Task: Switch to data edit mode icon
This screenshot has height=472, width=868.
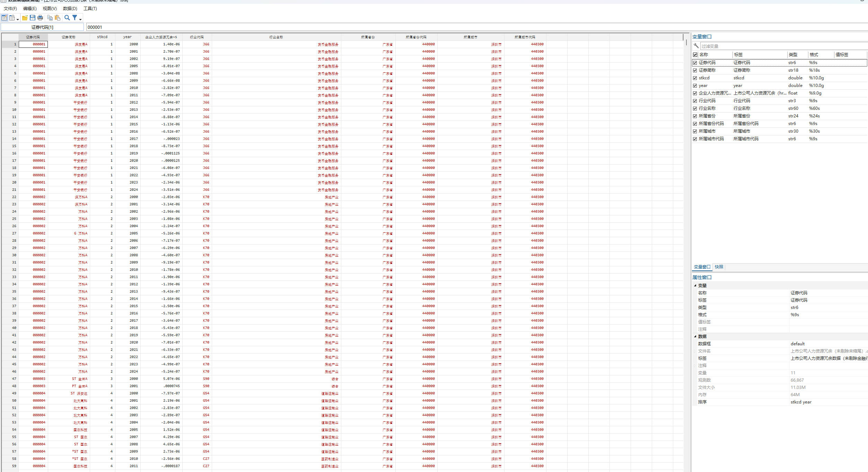Action: click(5, 18)
